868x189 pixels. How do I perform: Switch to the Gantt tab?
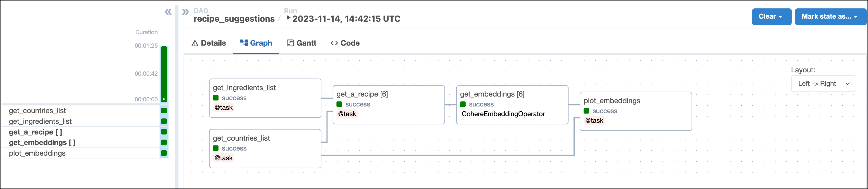coord(306,43)
